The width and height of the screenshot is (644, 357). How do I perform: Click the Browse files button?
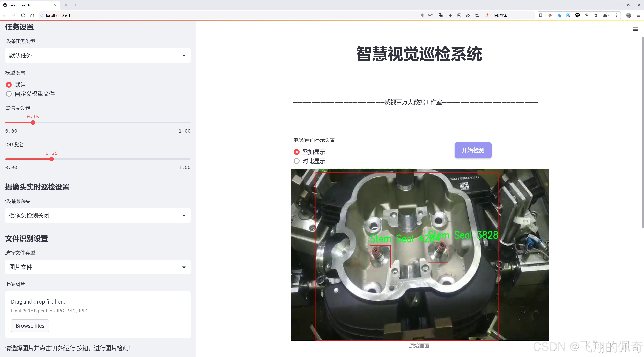click(30, 325)
